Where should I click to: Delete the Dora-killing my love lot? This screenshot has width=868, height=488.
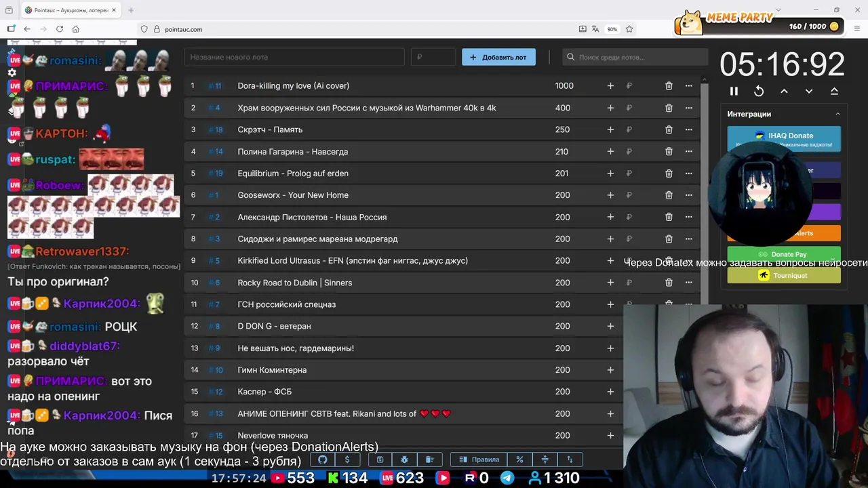point(669,85)
